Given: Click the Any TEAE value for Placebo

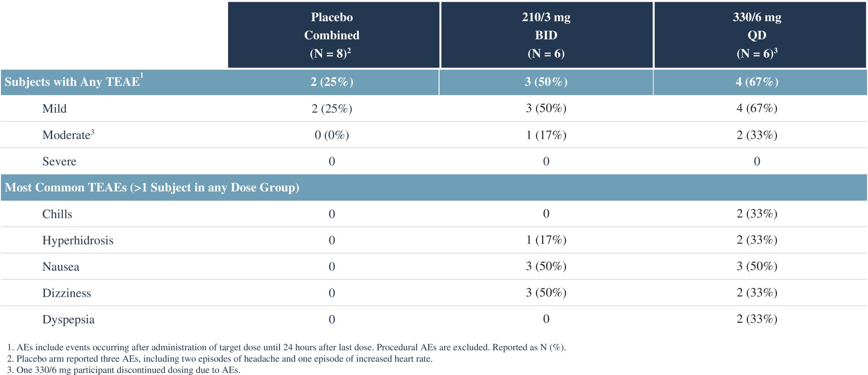Looking at the screenshot, I should coord(332,82).
